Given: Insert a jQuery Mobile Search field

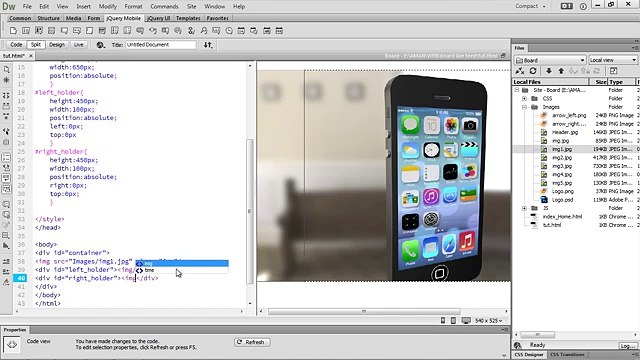Looking at the screenshot, I should (203, 31).
